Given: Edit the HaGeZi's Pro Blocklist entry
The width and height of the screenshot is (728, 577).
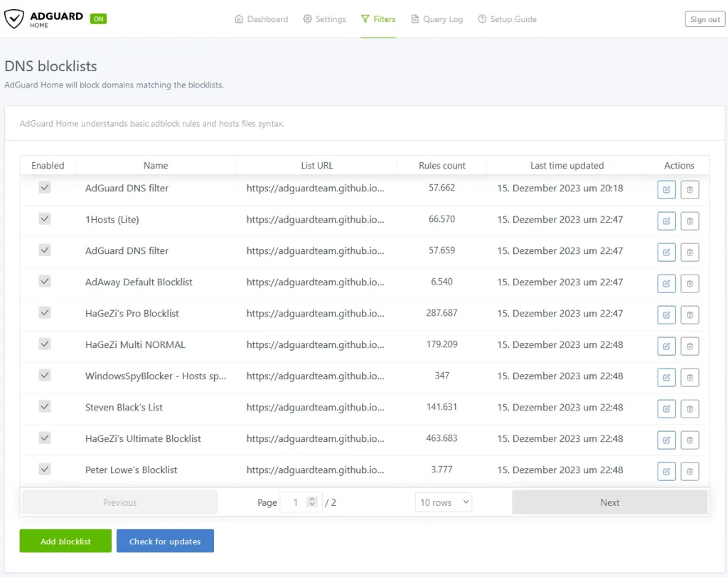Looking at the screenshot, I should click(666, 314).
